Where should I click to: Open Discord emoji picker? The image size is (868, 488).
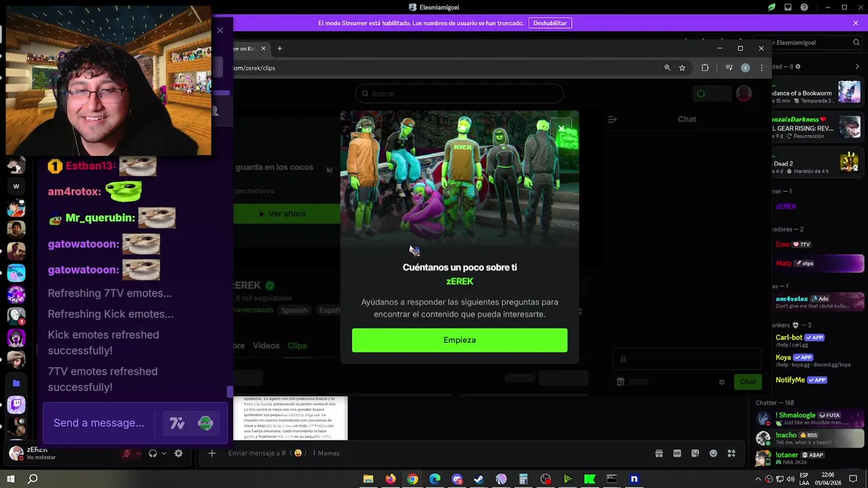[713, 453]
